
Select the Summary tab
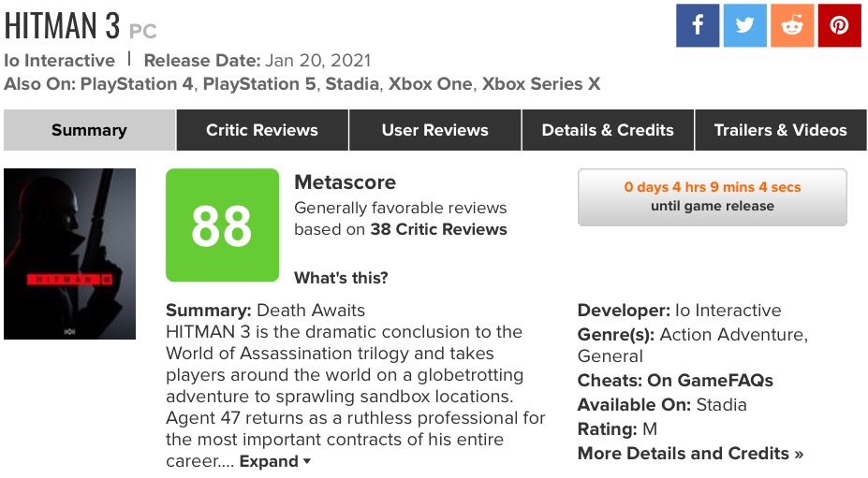pos(89,130)
